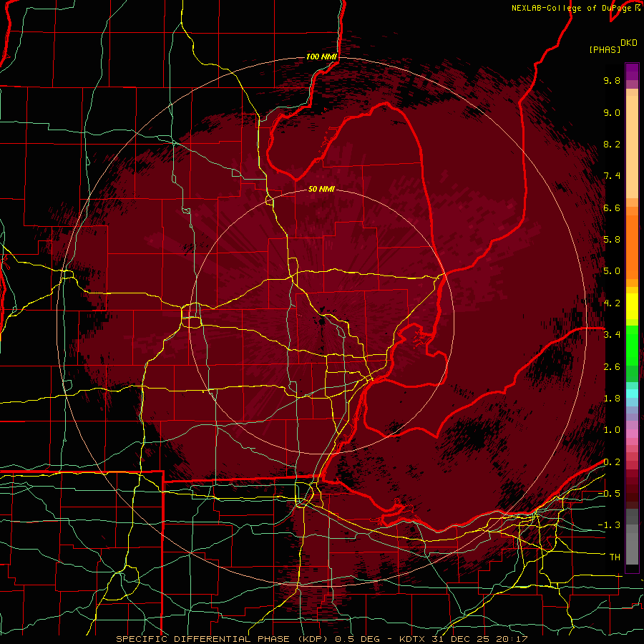Select the 8.2 scale value
The height and width of the screenshot is (644, 644).
(612, 144)
